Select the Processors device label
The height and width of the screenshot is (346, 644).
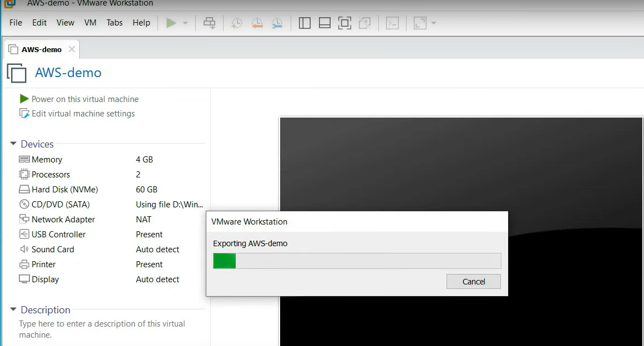[50, 175]
